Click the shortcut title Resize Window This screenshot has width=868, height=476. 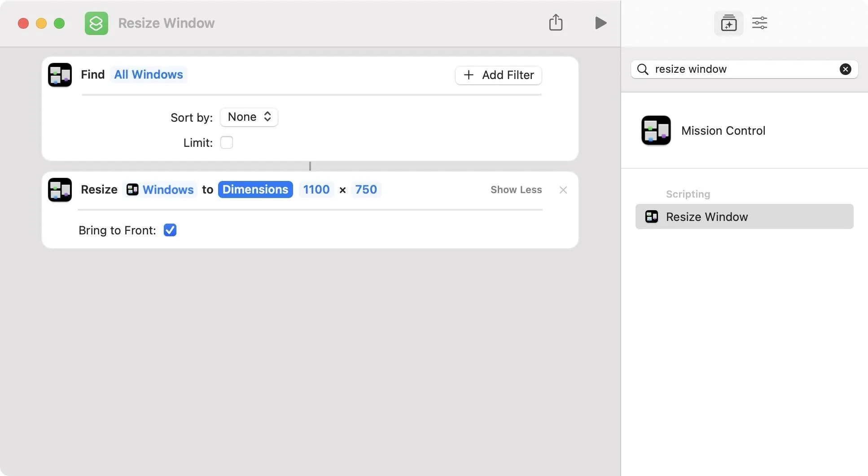click(x=166, y=23)
